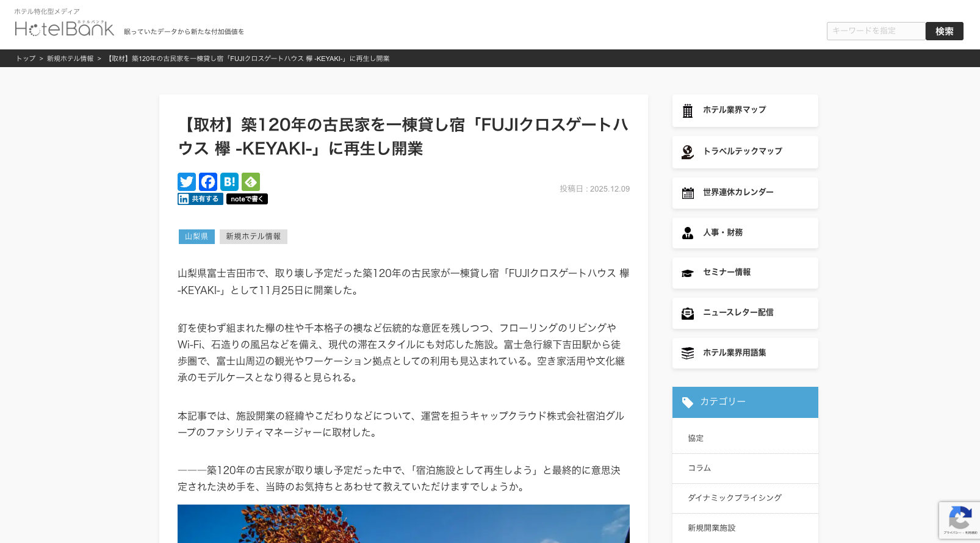This screenshot has height=543, width=980.
Task: Select the 新規ホテル情報 gray tag
Action: (253, 237)
